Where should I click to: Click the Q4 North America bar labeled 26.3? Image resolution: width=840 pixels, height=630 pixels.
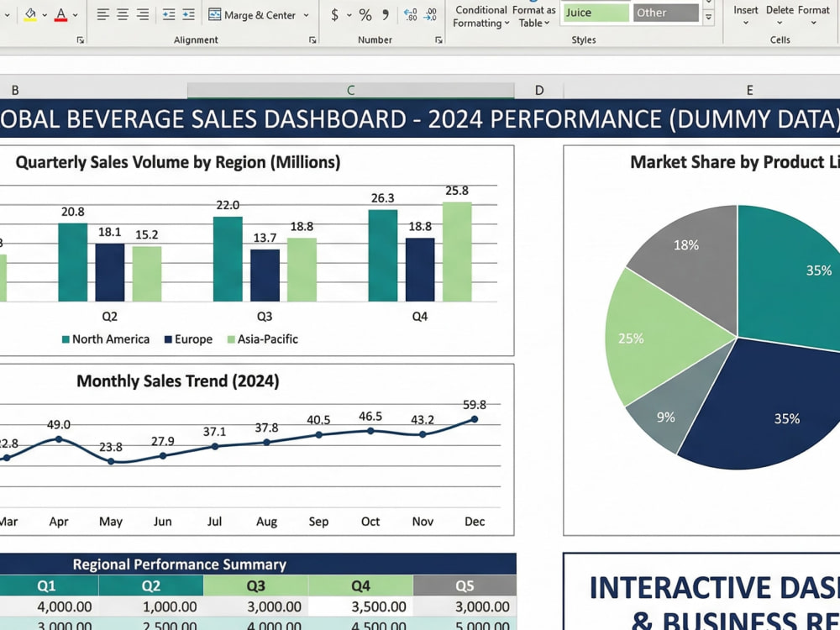pyautogui.click(x=383, y=255)
